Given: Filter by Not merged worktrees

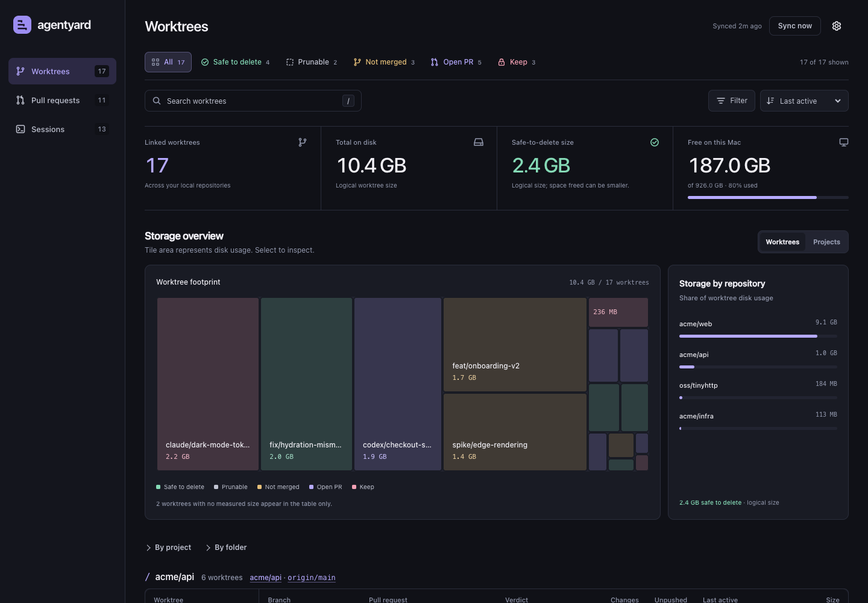Looking at the screenshot, I should 384,62.
